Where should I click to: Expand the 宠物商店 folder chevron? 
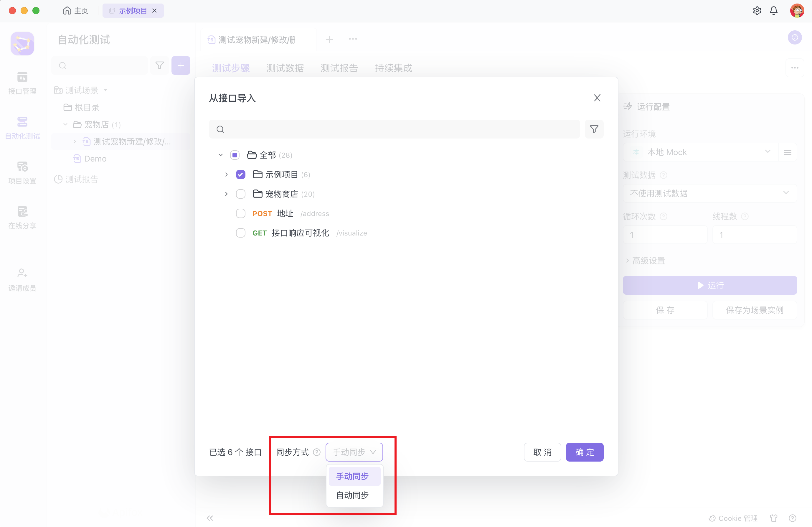(226, 194)
